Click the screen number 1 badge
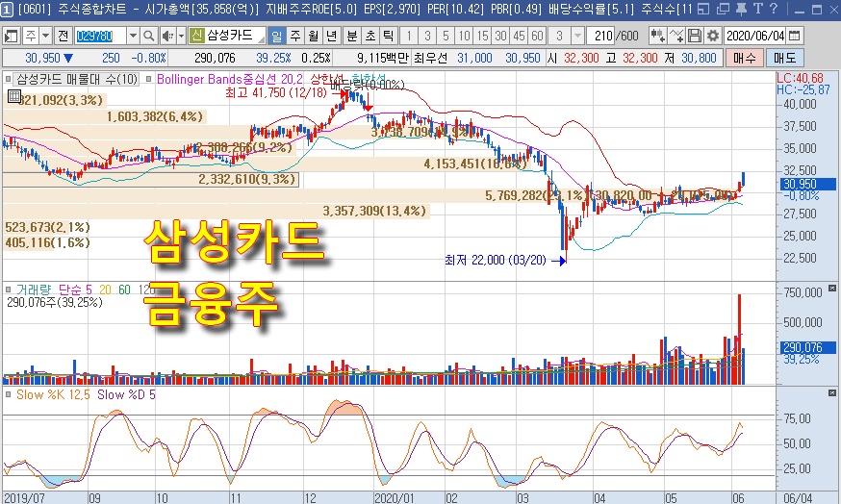Image resolution: width=841 pixels, height=504 pixels. pos(7,9)
